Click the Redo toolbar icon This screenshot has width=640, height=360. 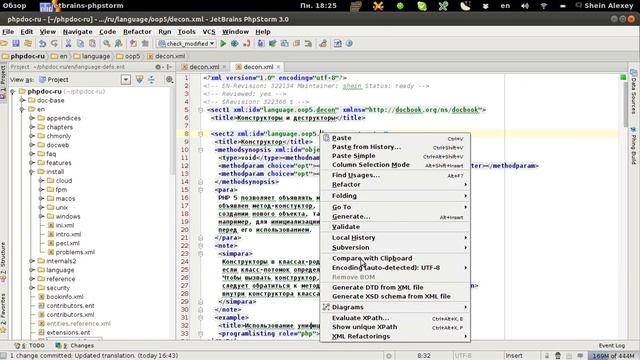[54, 43]
